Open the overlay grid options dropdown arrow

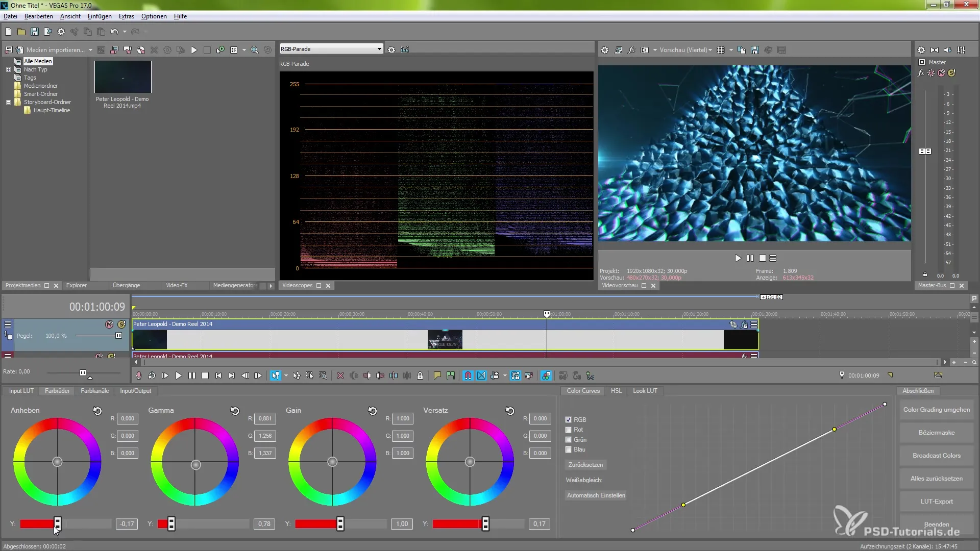point(731,50)
